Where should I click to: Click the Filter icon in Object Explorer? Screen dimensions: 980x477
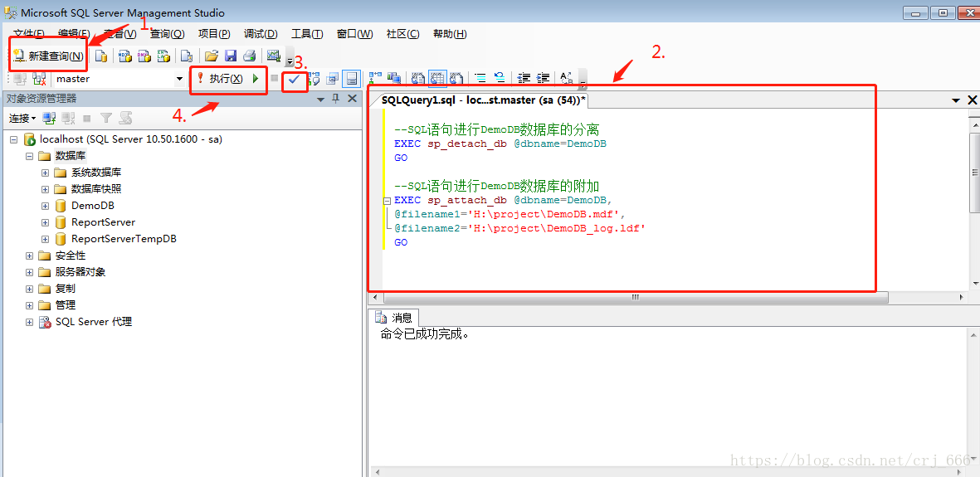click(106, 118)
